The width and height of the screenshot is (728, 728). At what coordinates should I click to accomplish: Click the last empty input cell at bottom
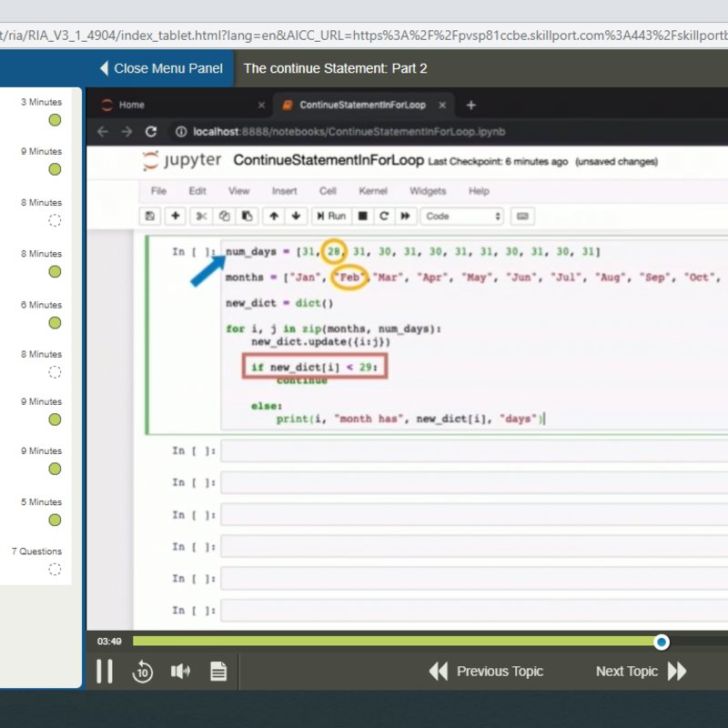pos(474,611)
